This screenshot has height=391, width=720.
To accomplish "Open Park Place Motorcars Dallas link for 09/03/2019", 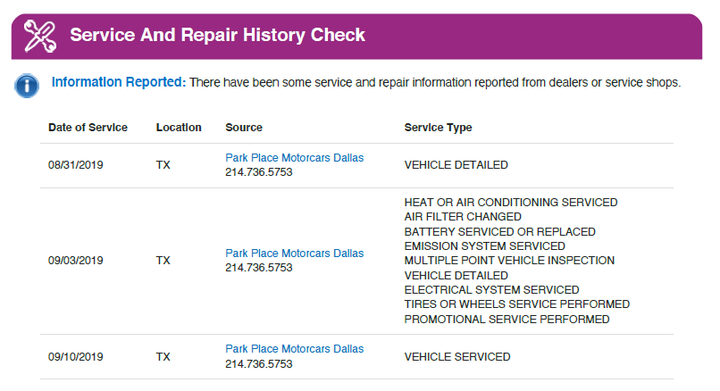I will [294, 253].
